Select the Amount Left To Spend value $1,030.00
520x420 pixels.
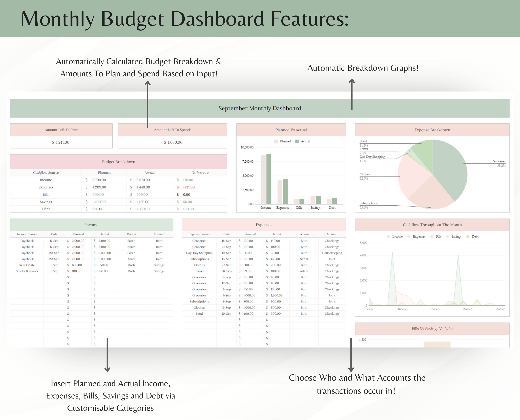coord(173,142)
